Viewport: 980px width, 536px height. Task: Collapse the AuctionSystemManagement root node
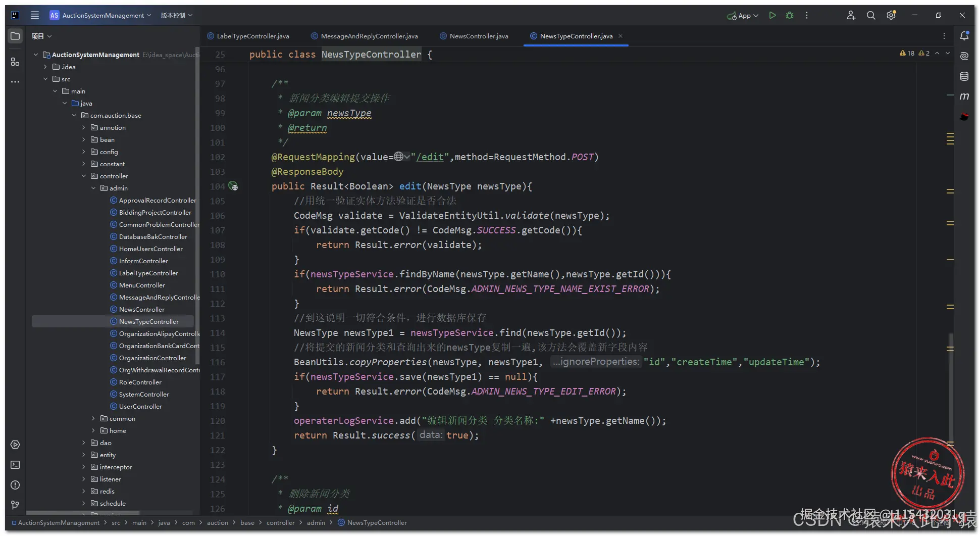[36, 55]
